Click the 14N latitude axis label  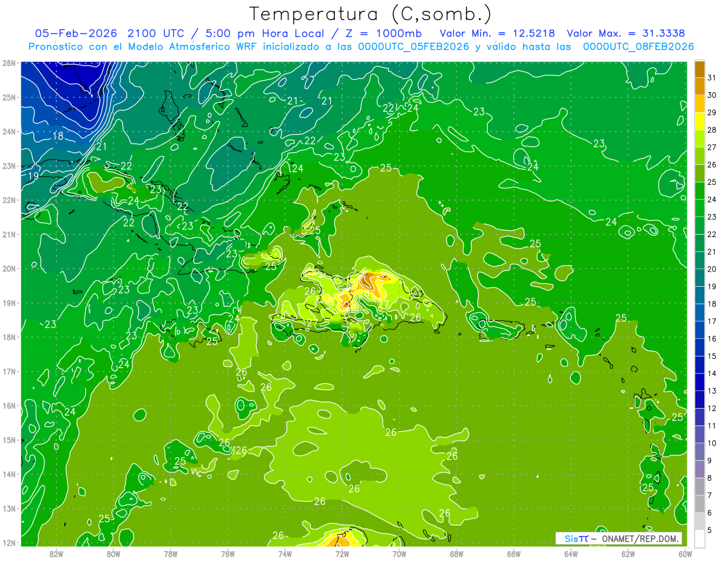pyautogui.click(x=8, y=474)
